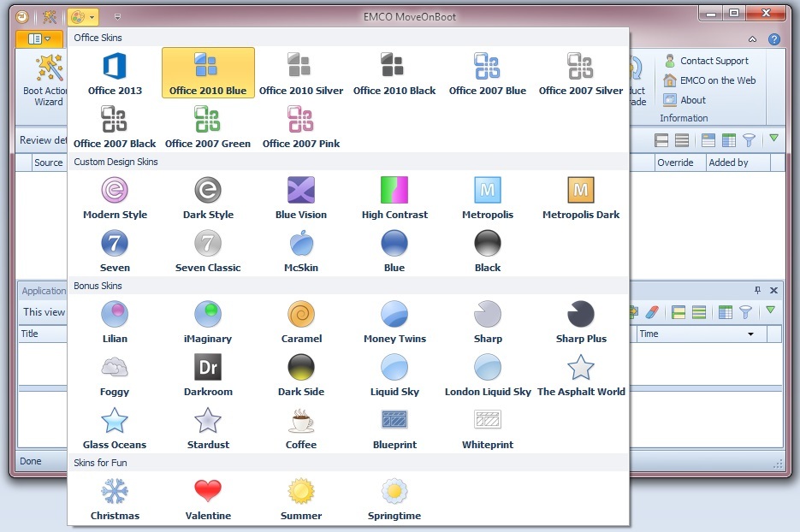The height and width of the screenshot is (532, 800).
Task: Apply the High Contrast skin
Action: point(394,198)
